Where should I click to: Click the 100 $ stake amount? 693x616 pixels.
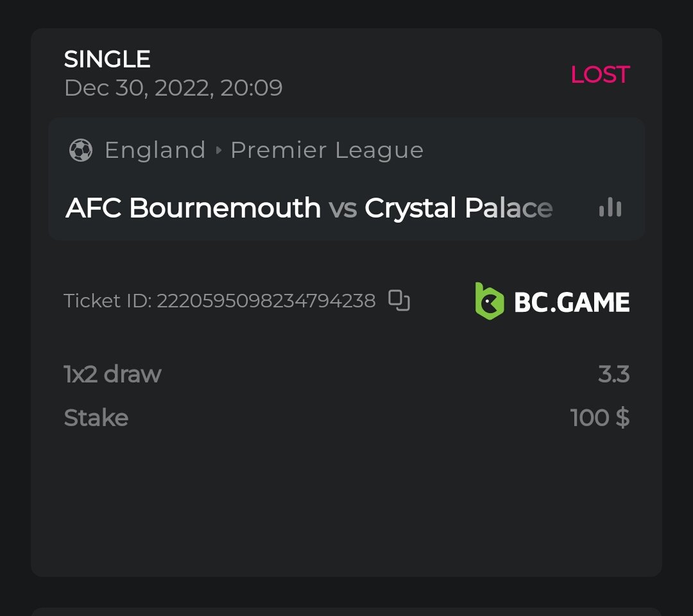point(599,418)
